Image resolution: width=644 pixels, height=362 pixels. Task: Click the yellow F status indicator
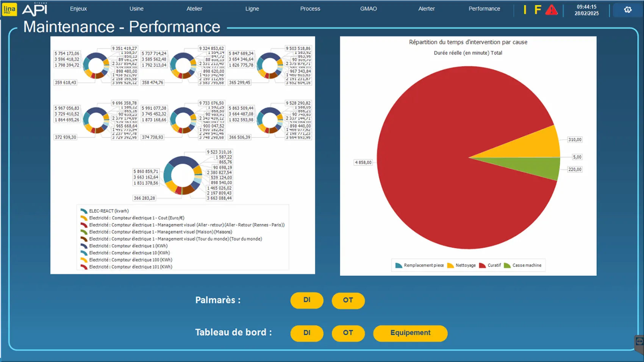(538, 10)
